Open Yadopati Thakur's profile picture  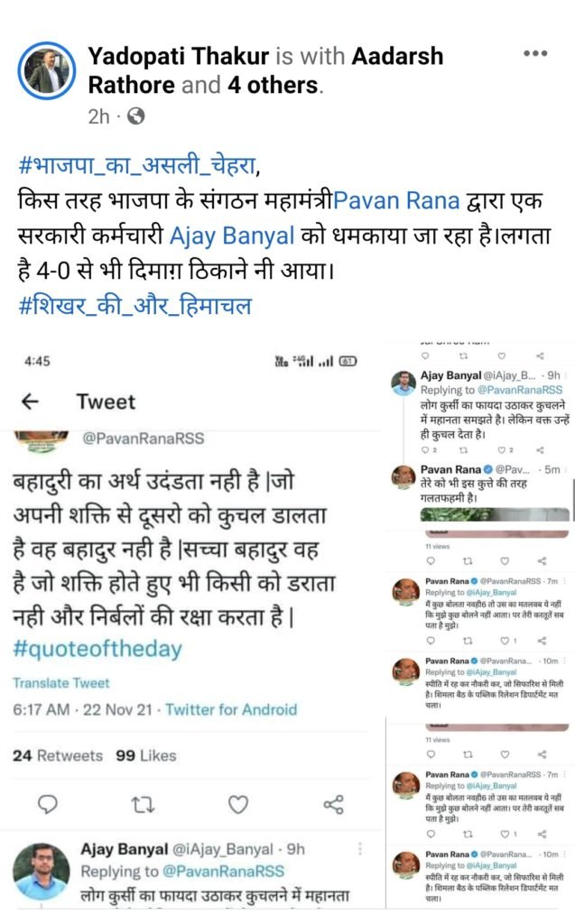click(x=47, y=70)
